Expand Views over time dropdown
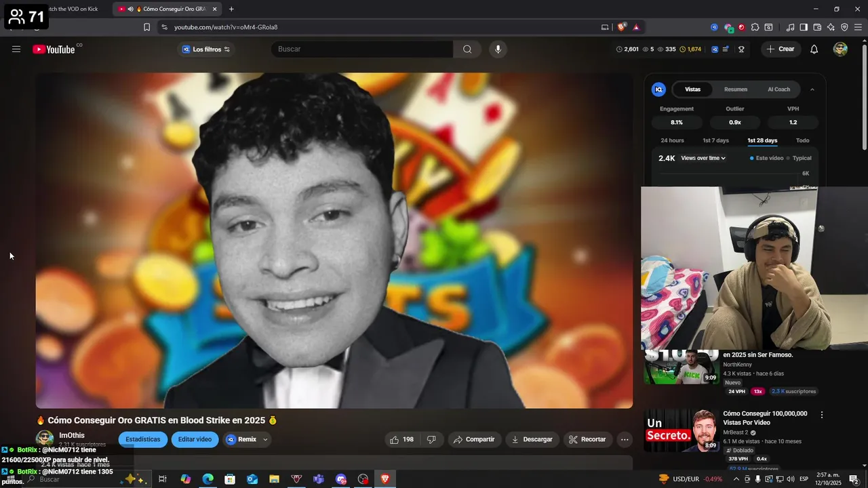Viewport: 868px width, 488px height. click(x=703, y=158)
